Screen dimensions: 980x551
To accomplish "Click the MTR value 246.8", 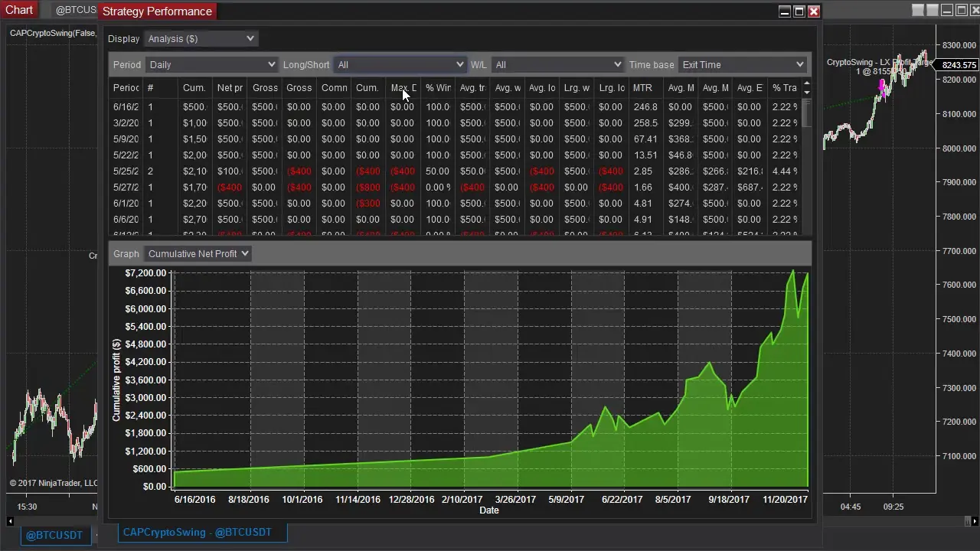I will (645, 107).
